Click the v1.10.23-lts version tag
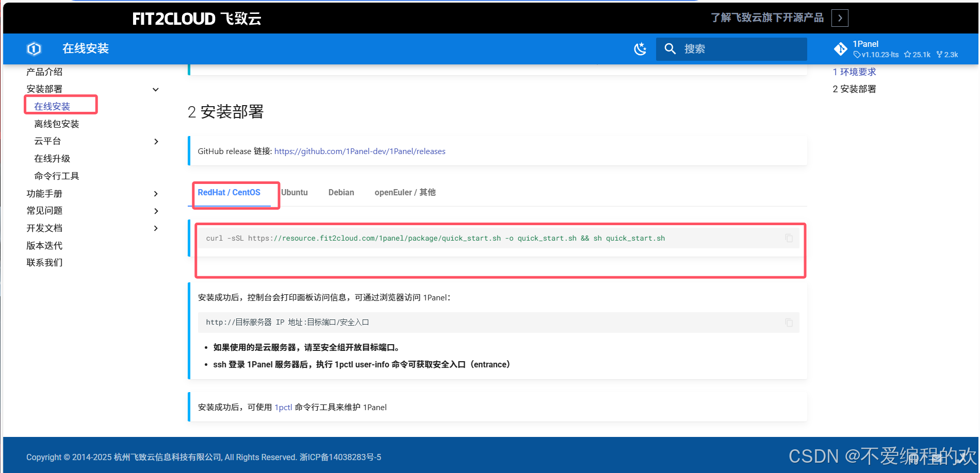 coord(876,55)
